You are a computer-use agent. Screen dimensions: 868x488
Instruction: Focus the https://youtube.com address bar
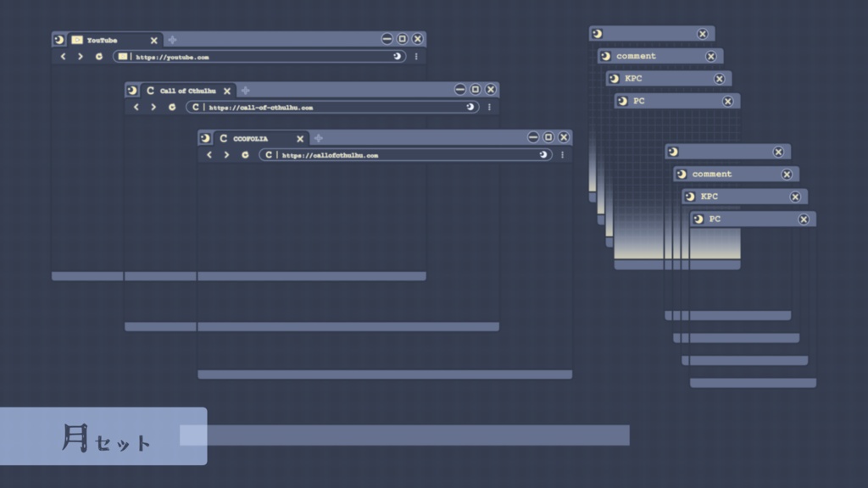point(259,57)
